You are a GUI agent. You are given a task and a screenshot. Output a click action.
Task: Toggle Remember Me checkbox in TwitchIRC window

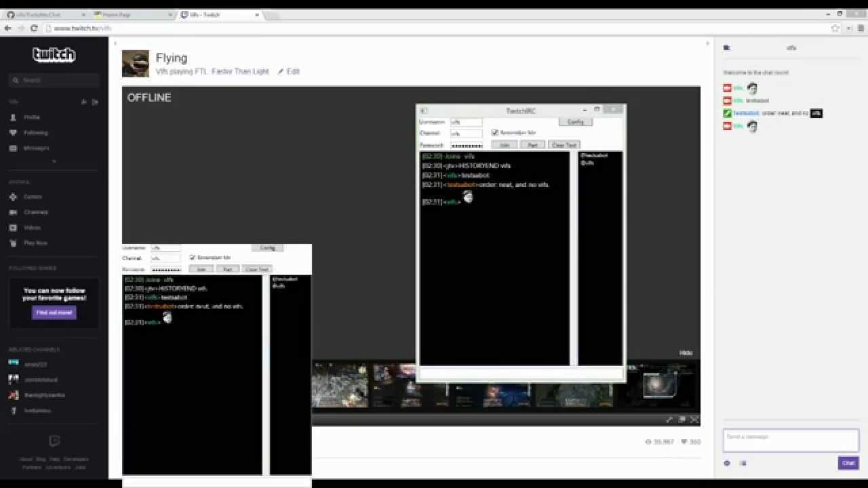coord(495,133)
